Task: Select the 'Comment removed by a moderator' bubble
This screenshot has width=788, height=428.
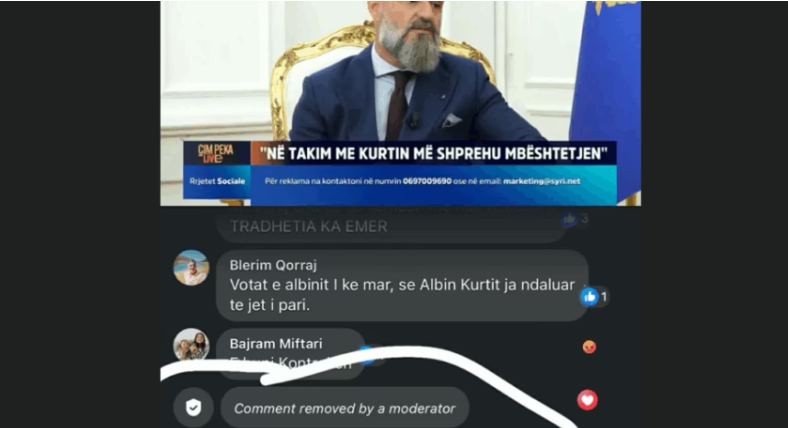Action: tap(345, 407)
